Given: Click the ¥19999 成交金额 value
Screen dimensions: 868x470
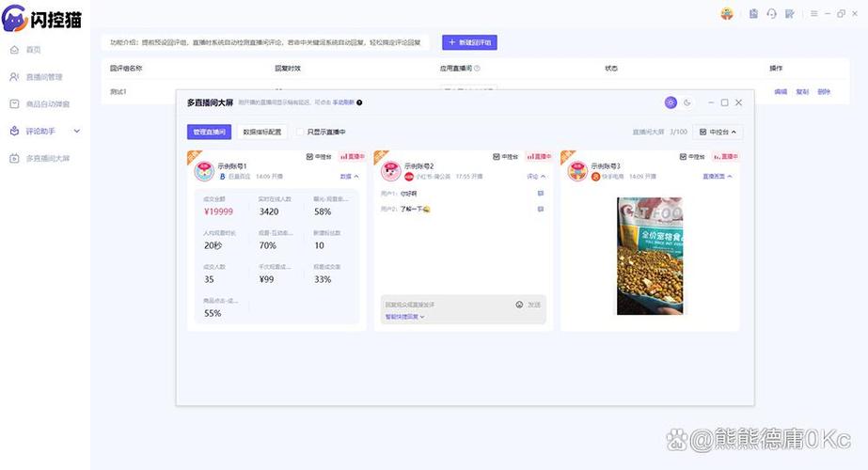Looking at the screenshot, I should pyautogui.click(x=219, y=211).
